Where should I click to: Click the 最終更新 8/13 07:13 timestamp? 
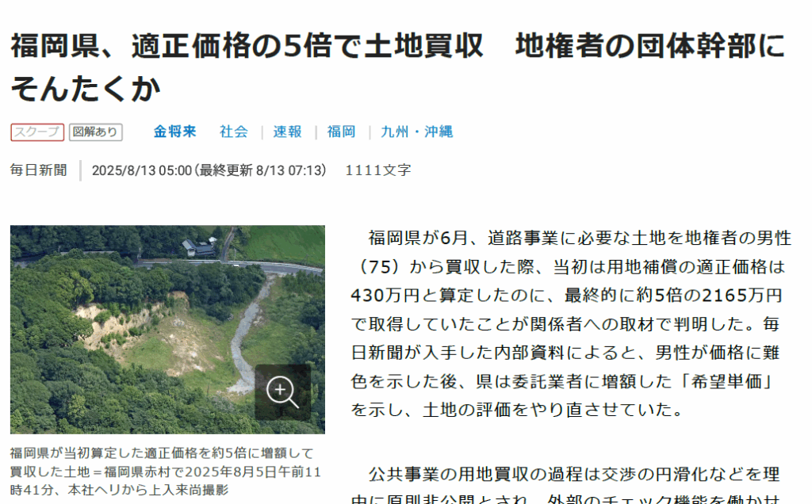[260, 170]
